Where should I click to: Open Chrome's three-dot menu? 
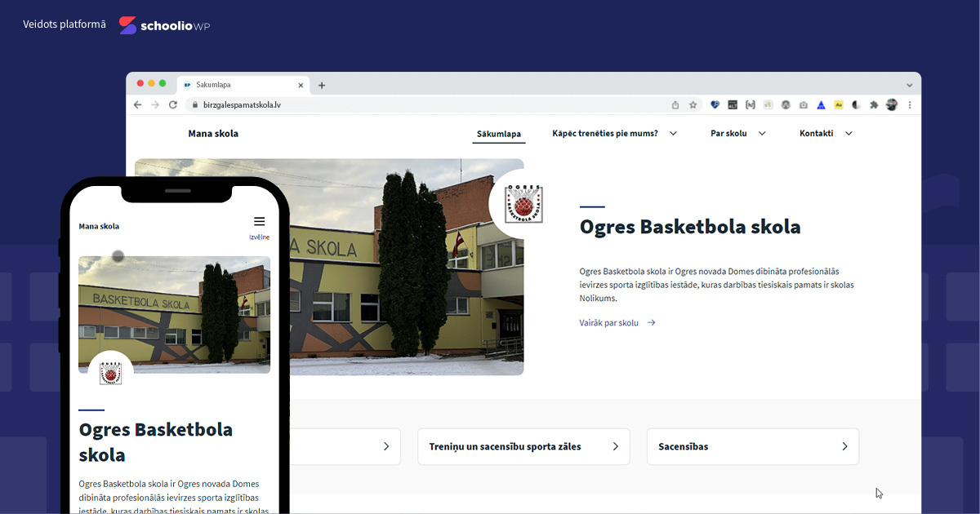[910, 104]
